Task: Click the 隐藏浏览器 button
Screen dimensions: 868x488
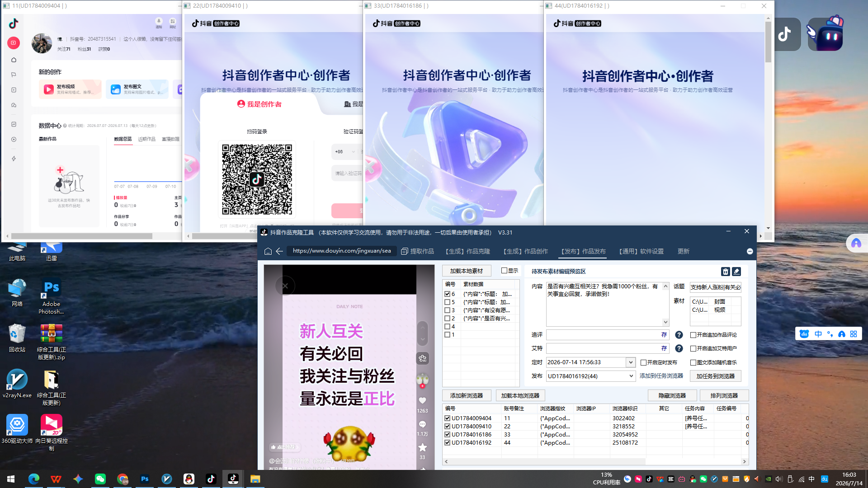Action: point(672,396)
